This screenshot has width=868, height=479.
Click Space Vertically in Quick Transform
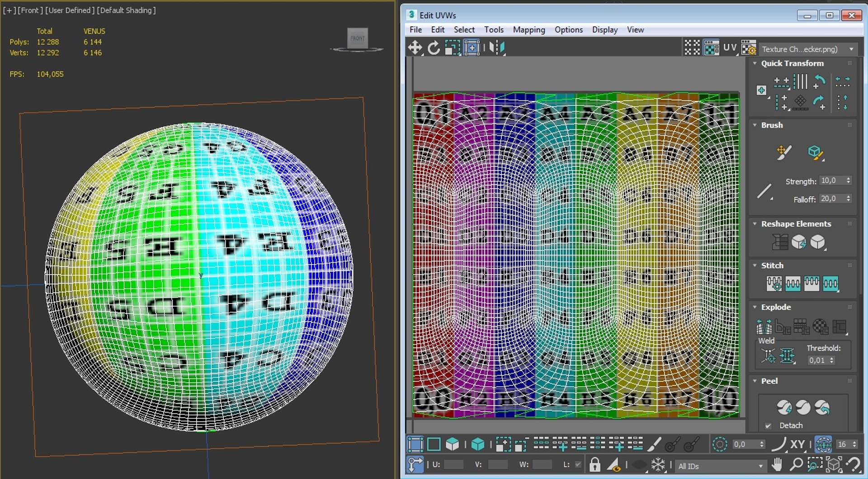[x=842, y=102]
